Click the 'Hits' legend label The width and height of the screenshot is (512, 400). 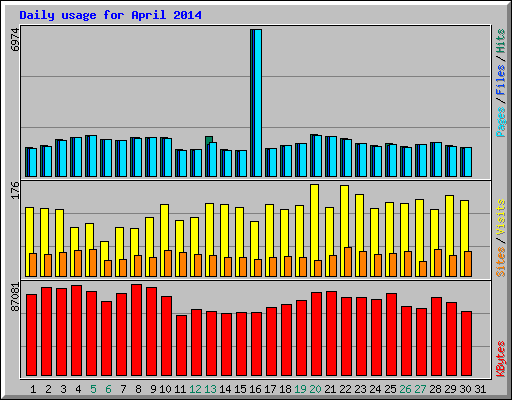pyautogui.click(x=501, y=41)
